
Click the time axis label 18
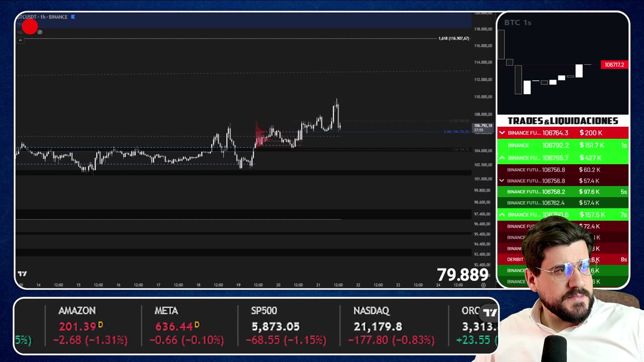[x=198, y=285]
